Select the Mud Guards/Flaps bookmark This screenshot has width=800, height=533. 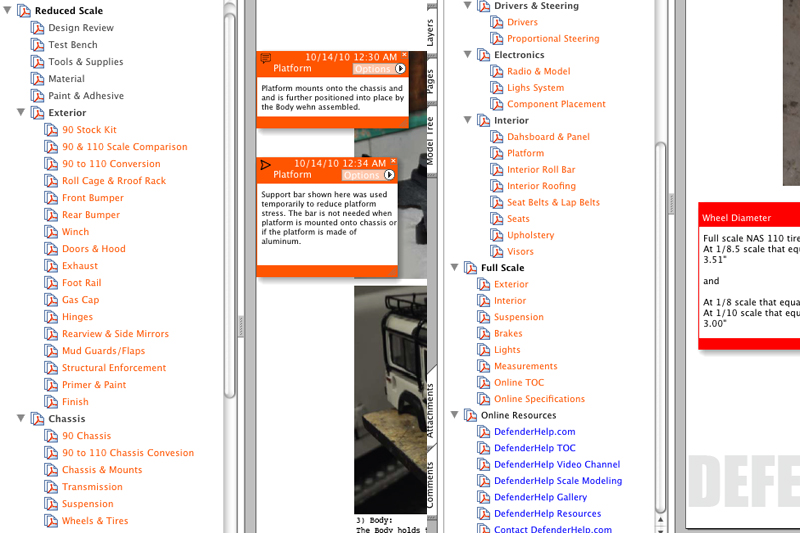(104, 351)
